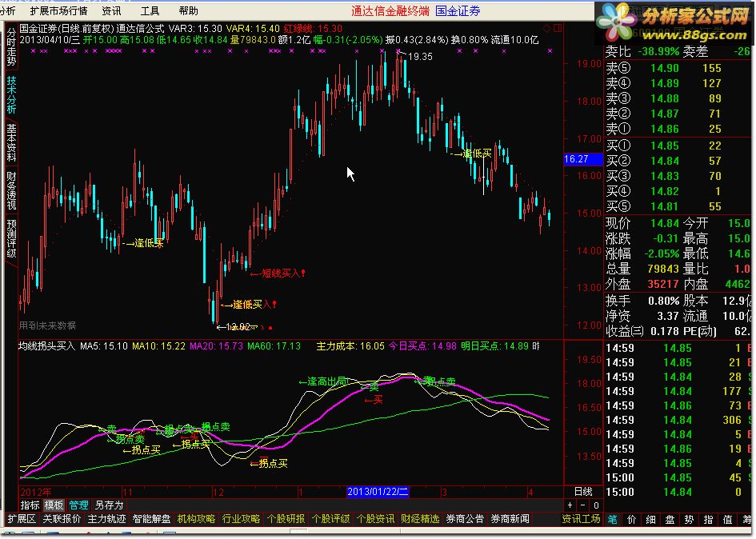The width and height of the screenshot is (756, 539).
Task: Select the 技术分析 side tab
Action: coord(11,94)
